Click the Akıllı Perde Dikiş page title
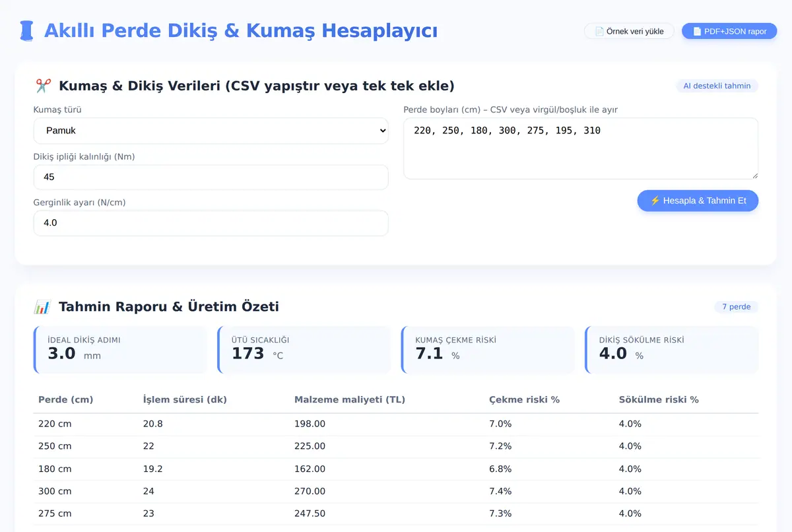This screenshot has height=532, width=792. 241,30
